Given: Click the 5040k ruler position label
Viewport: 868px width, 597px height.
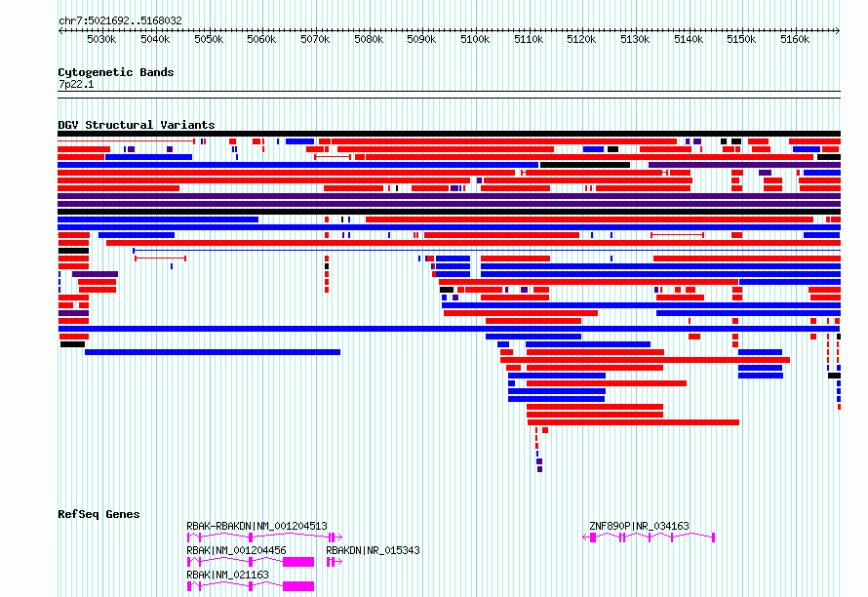Looking at the screenshot, I should 155,39.
